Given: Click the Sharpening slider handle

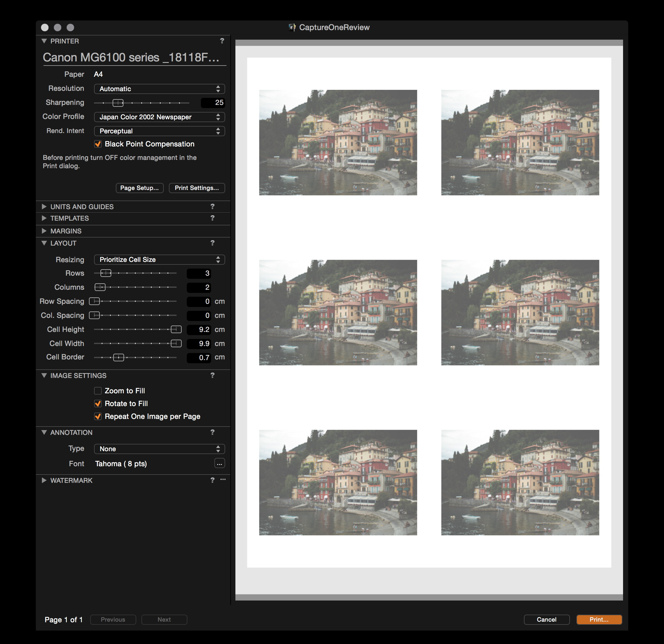Looking at the screenshot, I should click(x=118, y=103).
